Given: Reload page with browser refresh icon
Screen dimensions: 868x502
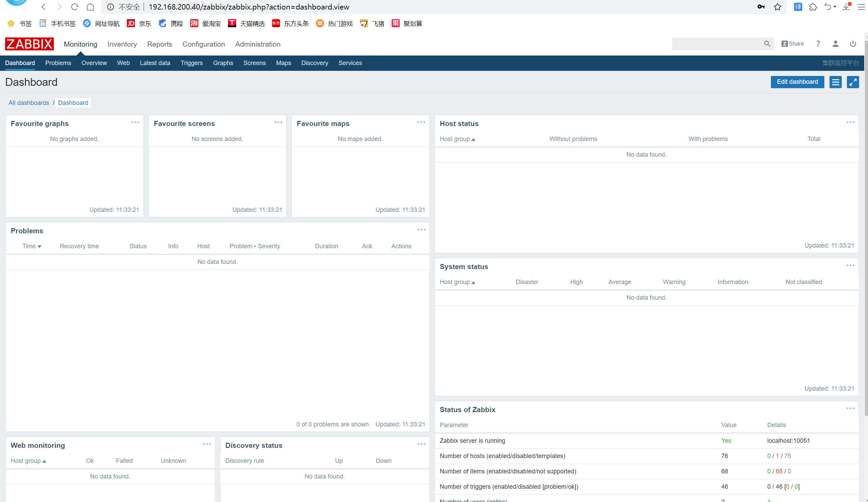Looking at the screenshot, I should point(74,7).
